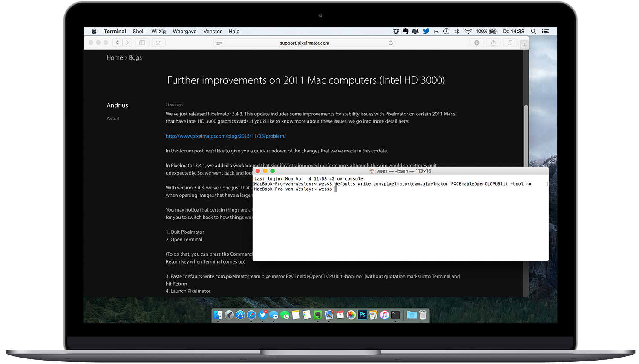The width and height of the screenshot is (639, 364).
Task: Open the pixelmator.com blog problem link
Action: (x=226, y=136)
